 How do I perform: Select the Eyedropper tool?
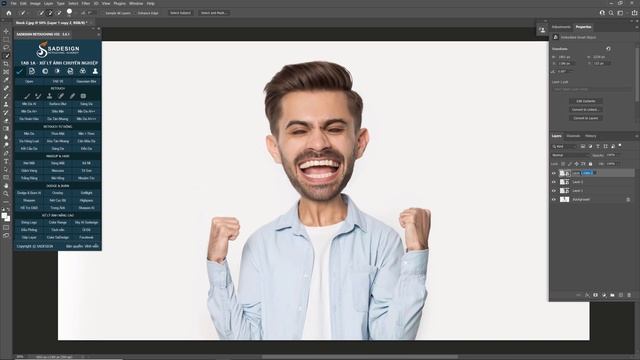(6, 80)
